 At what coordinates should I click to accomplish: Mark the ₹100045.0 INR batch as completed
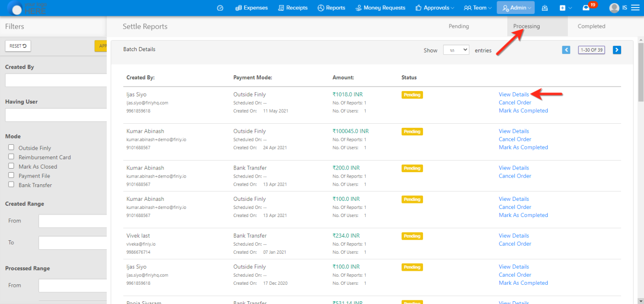tap(523, 148)
